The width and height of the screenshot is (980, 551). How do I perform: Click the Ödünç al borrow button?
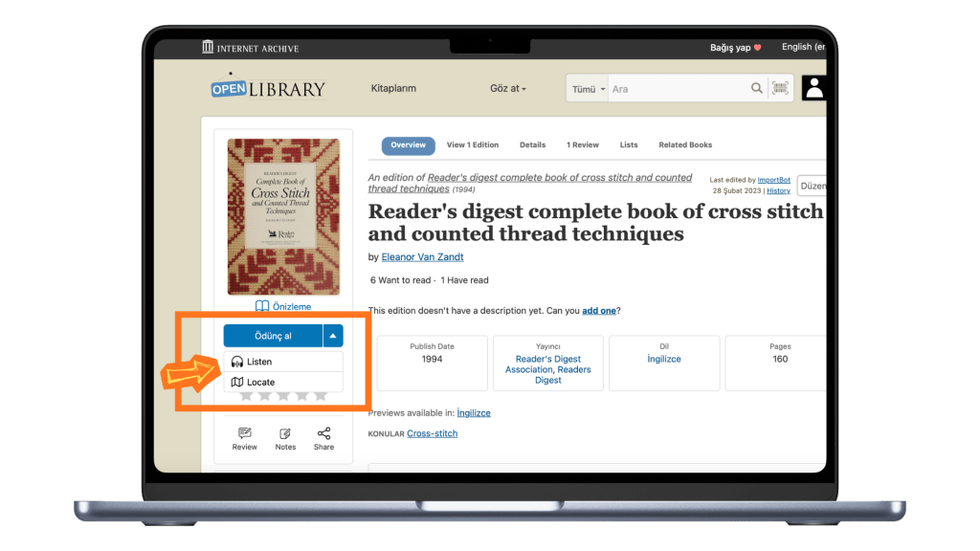pos(273,336)
